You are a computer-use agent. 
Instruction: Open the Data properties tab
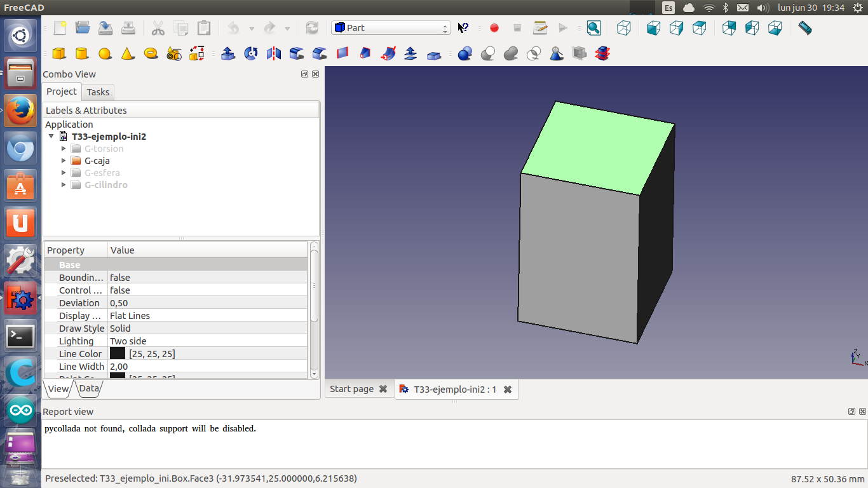89,388
